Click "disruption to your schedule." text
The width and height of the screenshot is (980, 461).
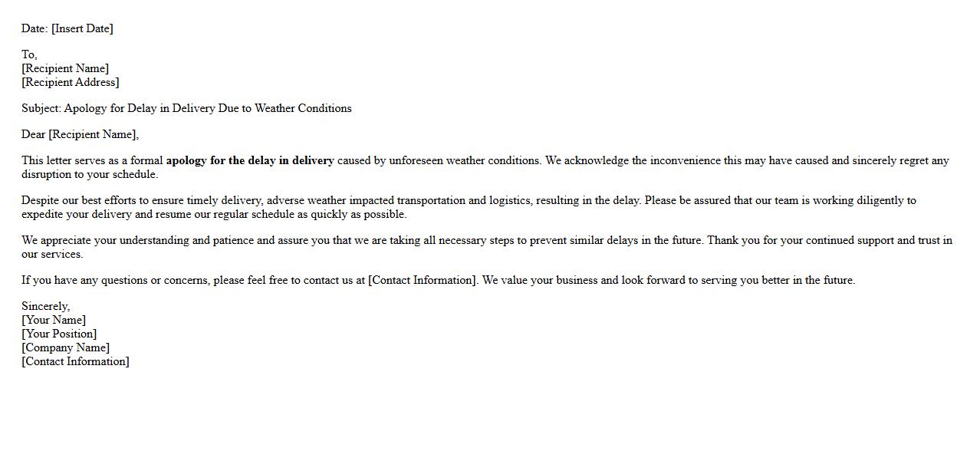(x=90, y=174)
